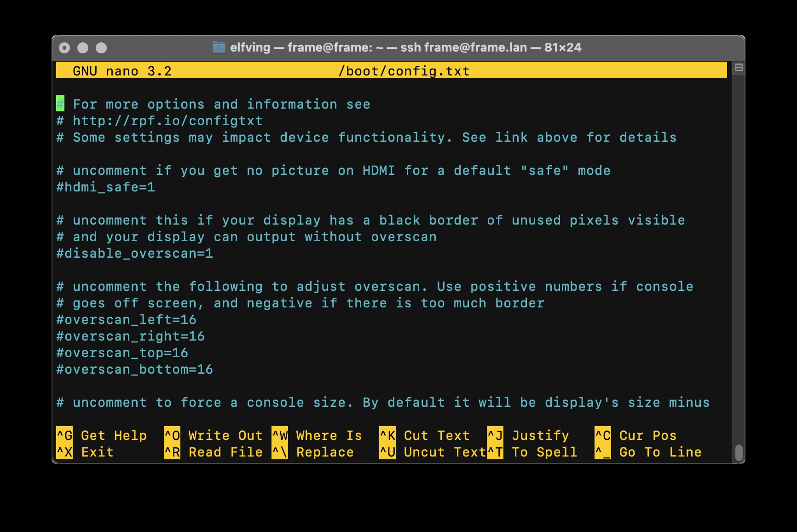Click the scrollbar thumb at bottom right
Image resolution: width=797 pixels, height=532 pixels.
point(739,452)
